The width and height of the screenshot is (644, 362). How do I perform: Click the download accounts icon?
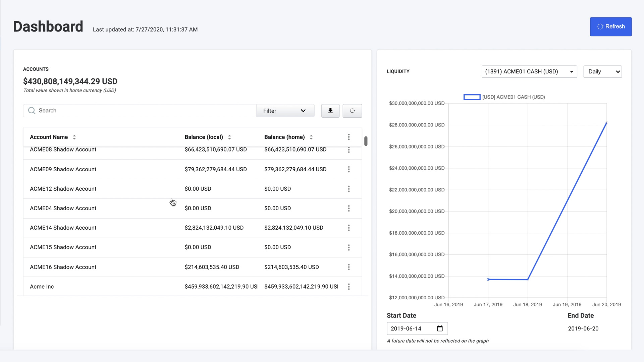coord(330,111)
